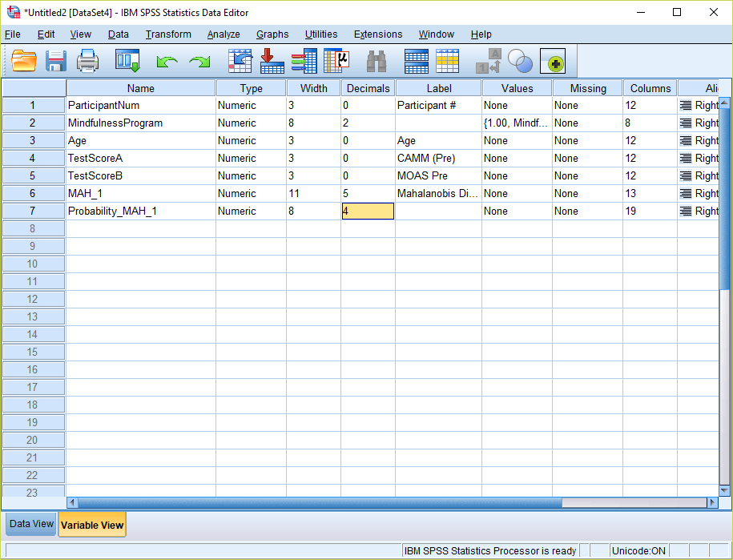This screenshot has height=560, width=733.
Task: Click the Go to Case toolbar icon
Action: 240,62
